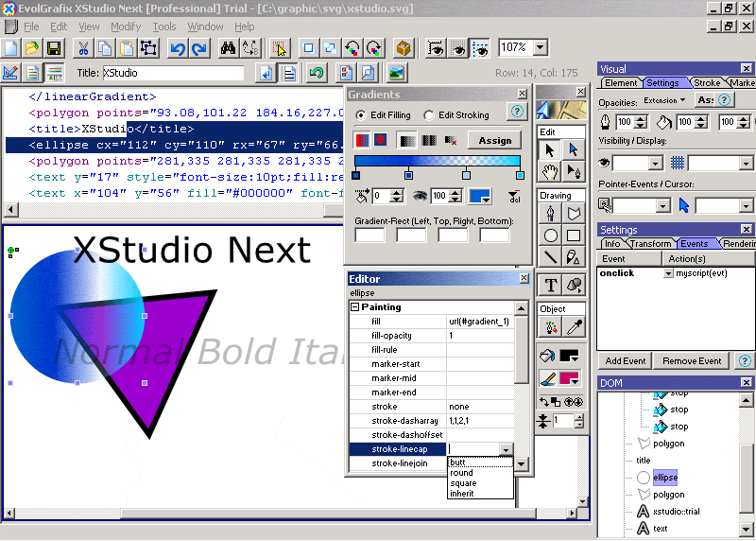This screenshot has height=541, width=756.
Task: Undo the last action with the blue arrow
Action: pos(178,48)
